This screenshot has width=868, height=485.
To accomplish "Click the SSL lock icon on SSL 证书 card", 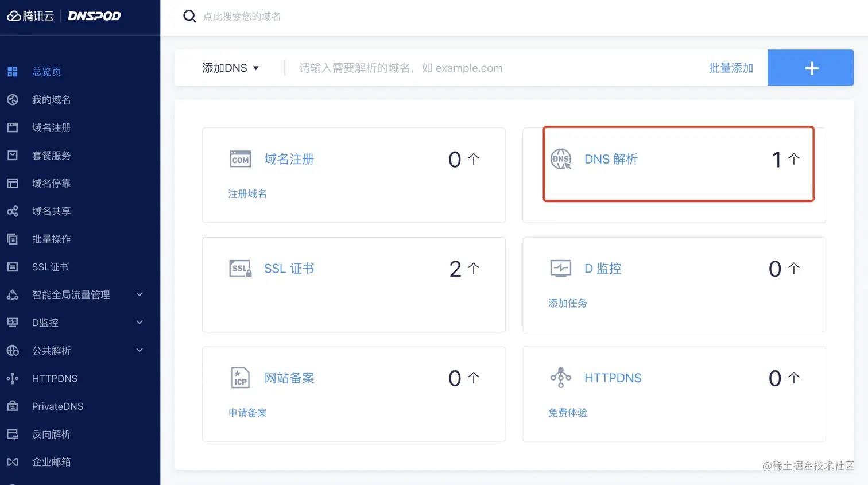I will click(x=240, y=269).
